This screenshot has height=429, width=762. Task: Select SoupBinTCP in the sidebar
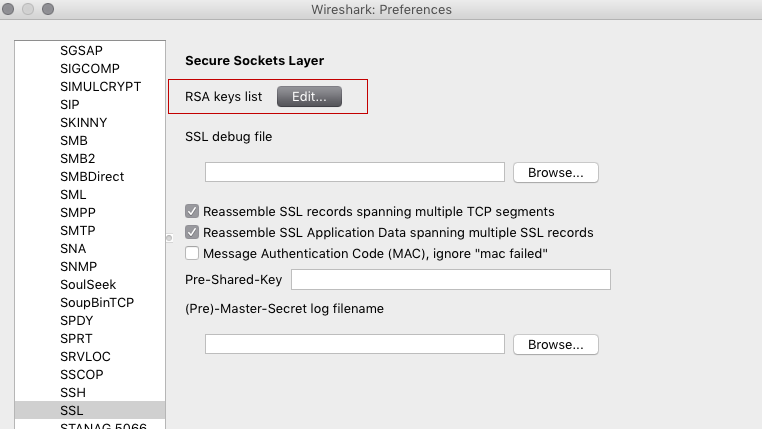[97, 302]
